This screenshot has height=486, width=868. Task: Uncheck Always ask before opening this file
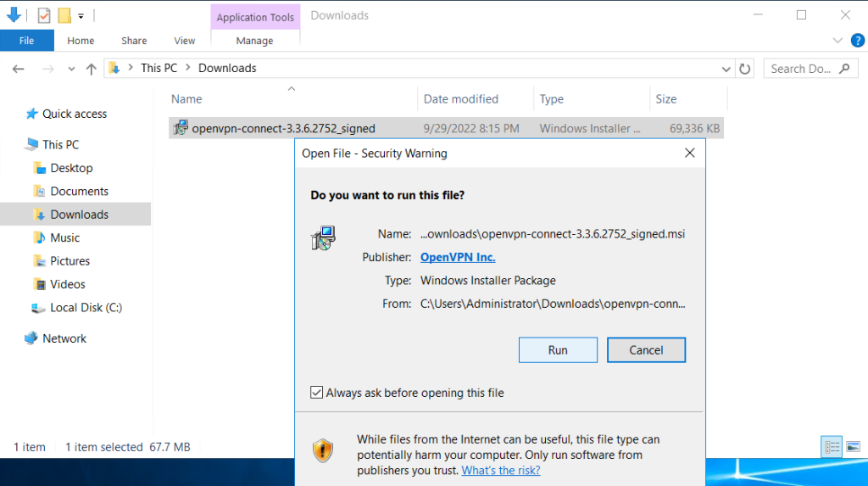317,393
